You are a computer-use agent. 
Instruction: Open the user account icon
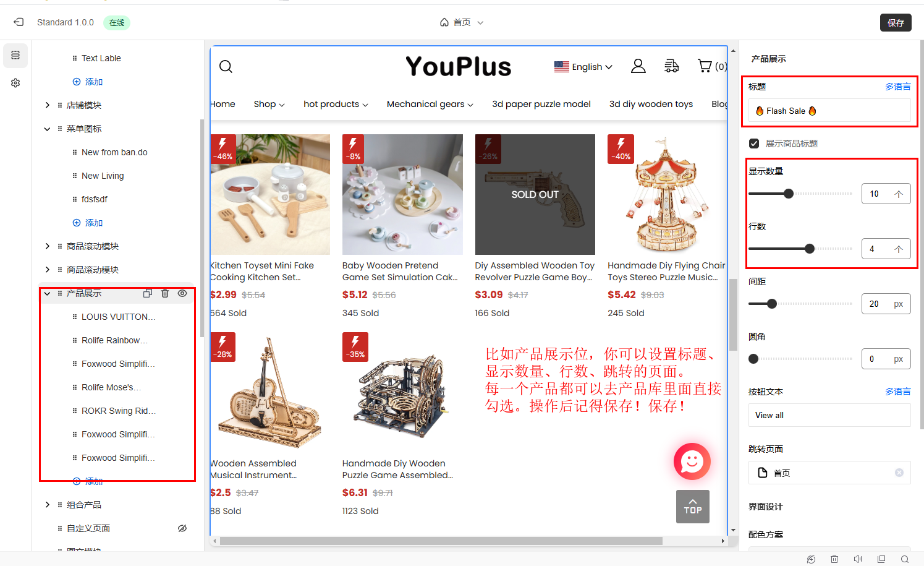tap(638, 66)
